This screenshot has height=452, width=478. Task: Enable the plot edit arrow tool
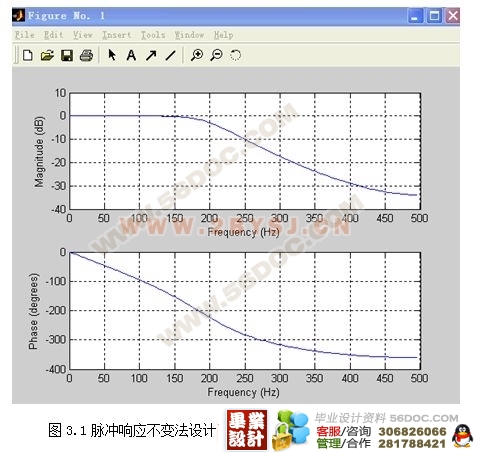(112, 55)
